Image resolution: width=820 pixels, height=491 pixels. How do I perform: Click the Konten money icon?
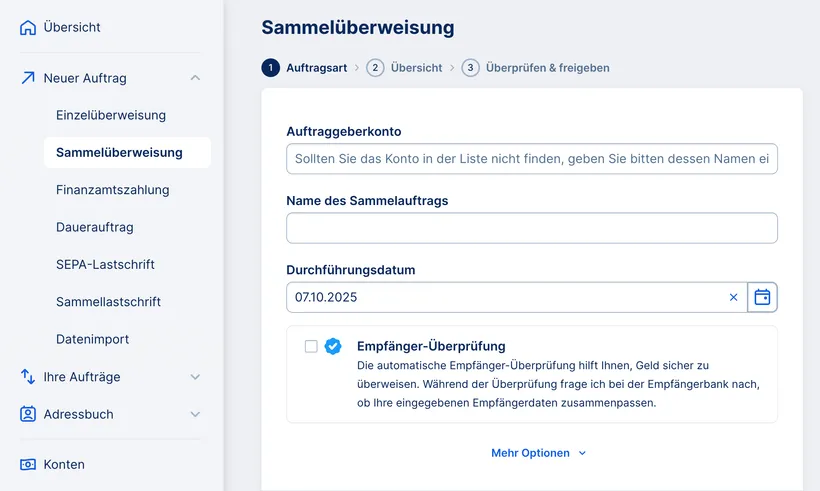tap(28, 464)
